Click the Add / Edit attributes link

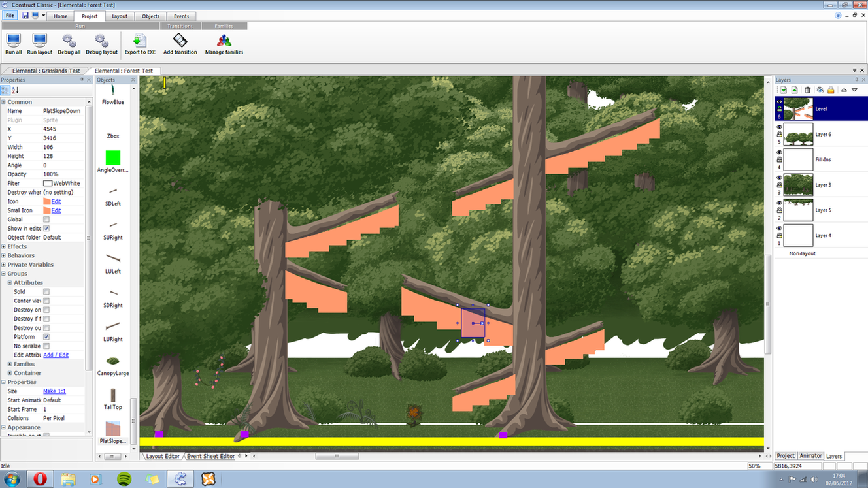[x=56, y=355]
